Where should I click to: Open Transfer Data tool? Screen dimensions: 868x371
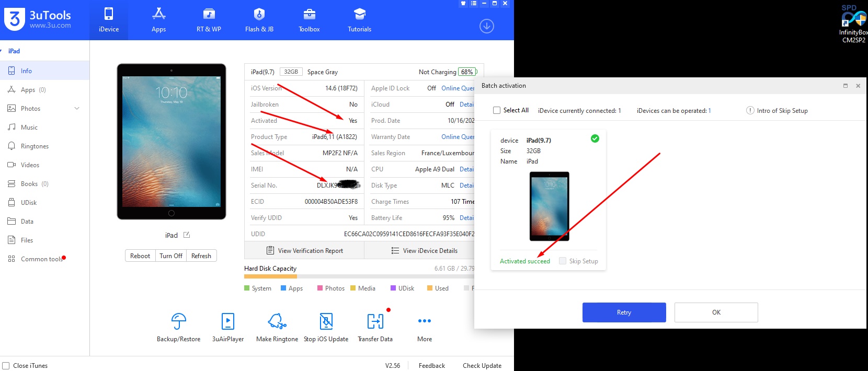pyautogui.click(x=375, y=328)
